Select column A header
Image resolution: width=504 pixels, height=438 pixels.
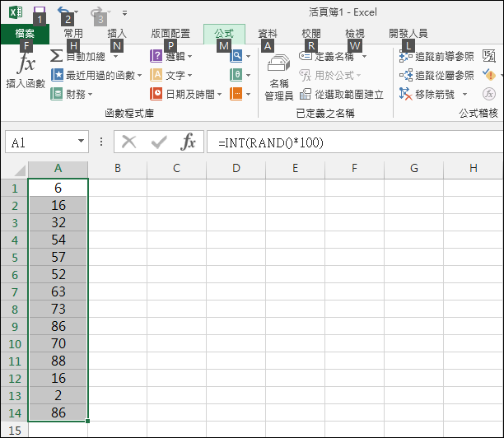[x=58, y=169]
